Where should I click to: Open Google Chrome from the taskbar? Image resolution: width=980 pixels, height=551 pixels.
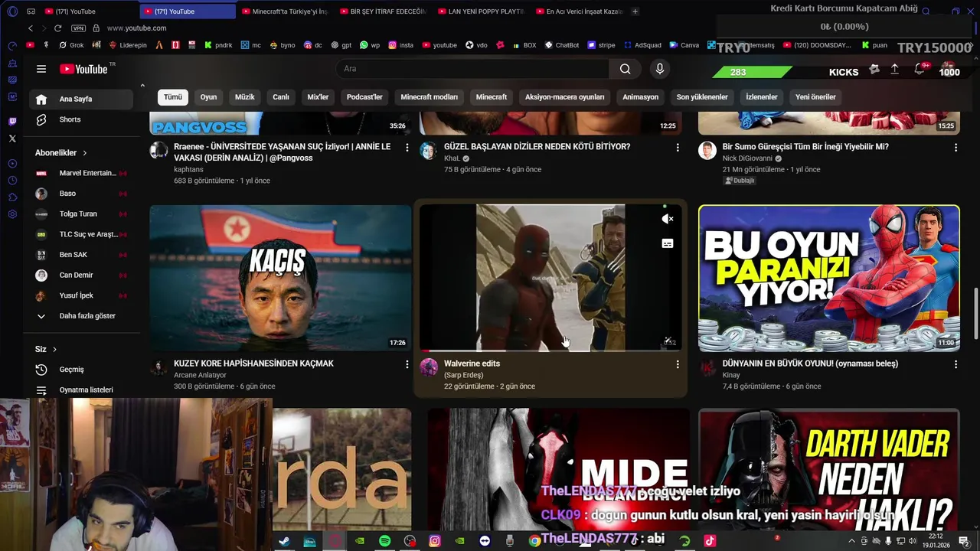tap(534, 541)
